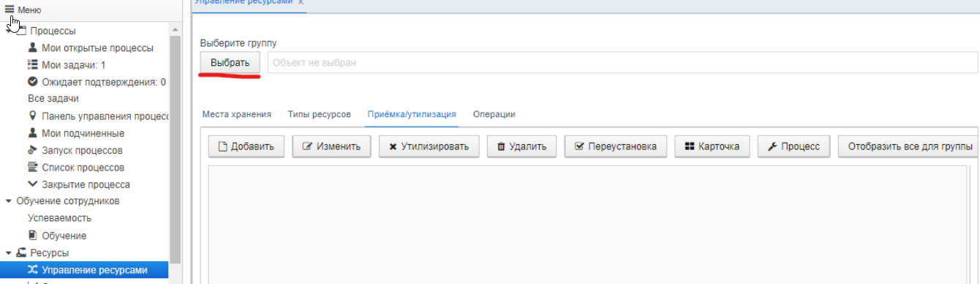Click the sidebar scroll-up arrow

pyautogui.click(x=175, y=29)
